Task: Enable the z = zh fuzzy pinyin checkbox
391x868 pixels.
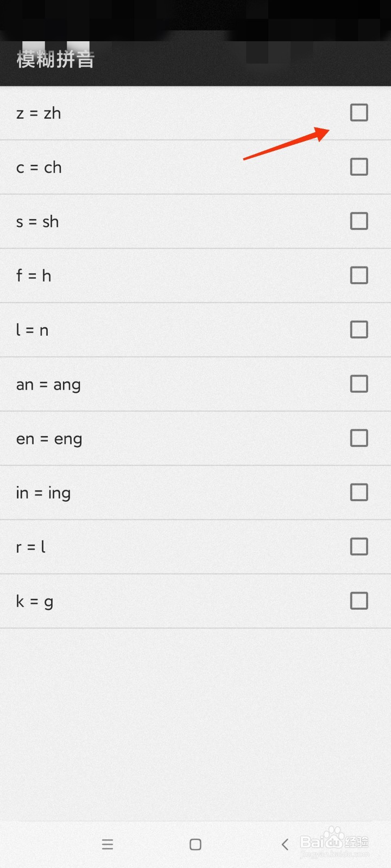Action: tap(359, 113)
